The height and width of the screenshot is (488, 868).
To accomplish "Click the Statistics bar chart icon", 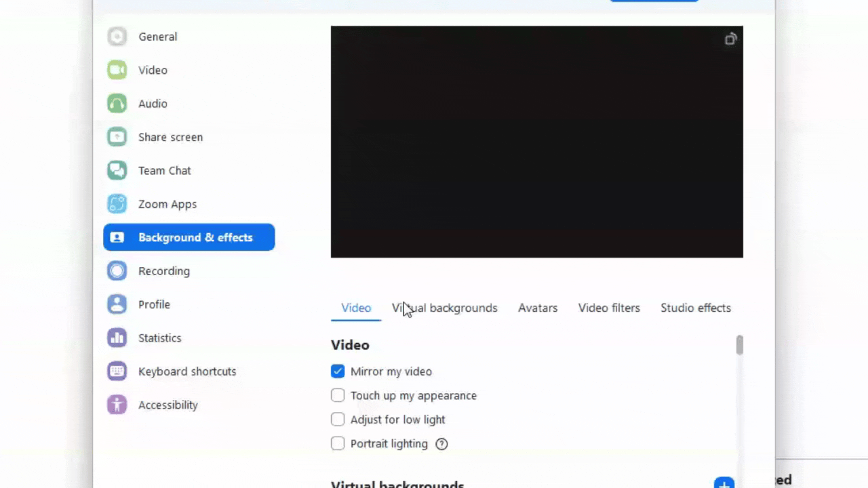I will 117,338.
